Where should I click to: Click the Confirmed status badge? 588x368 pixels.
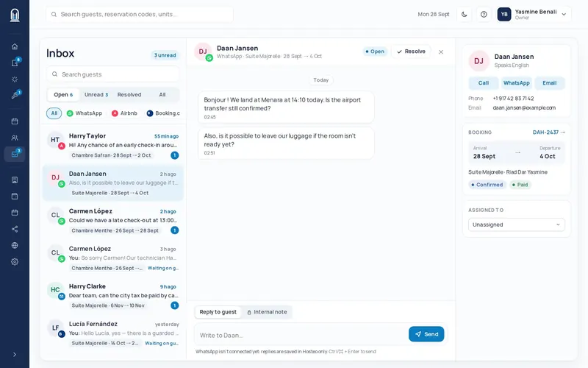click(x=487, y=185)
